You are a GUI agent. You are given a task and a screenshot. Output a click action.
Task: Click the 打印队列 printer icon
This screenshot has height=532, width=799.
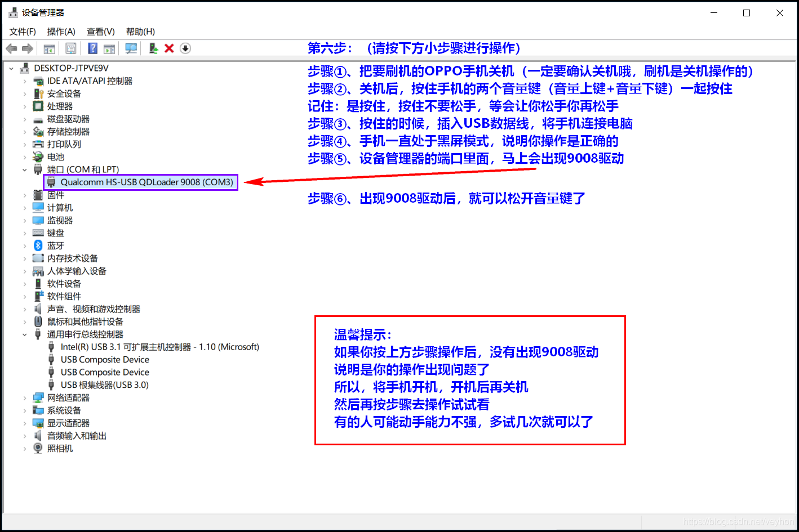point(38,144)
